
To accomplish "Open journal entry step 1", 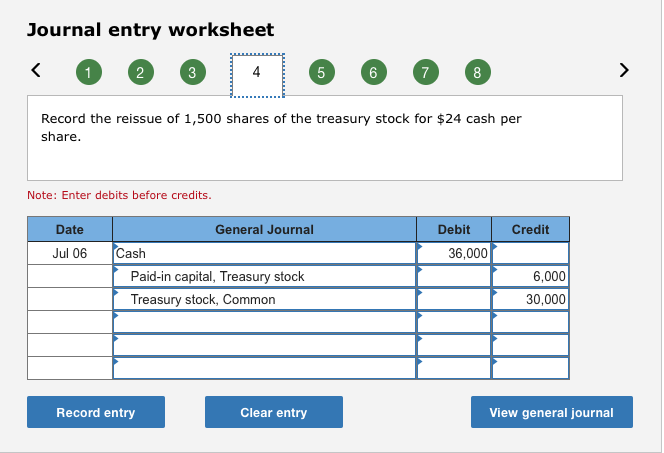I will [x=89, y=72].
